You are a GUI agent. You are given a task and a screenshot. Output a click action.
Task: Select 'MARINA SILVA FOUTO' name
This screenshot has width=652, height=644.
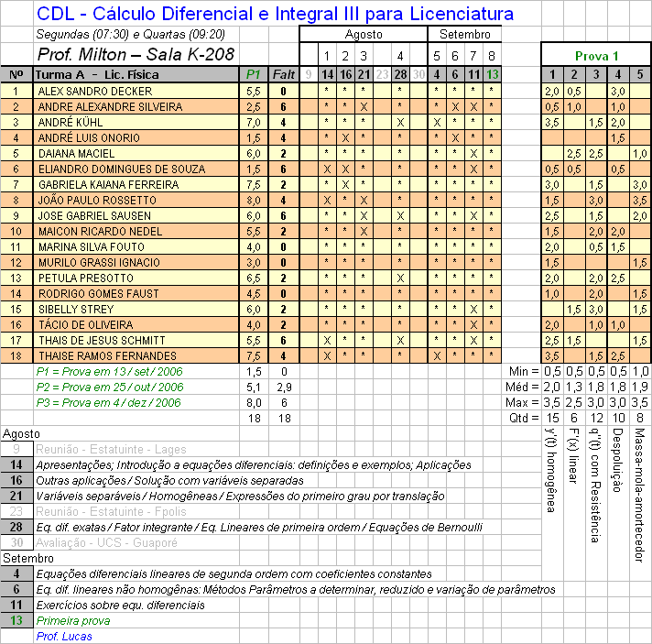pos(91,247)
